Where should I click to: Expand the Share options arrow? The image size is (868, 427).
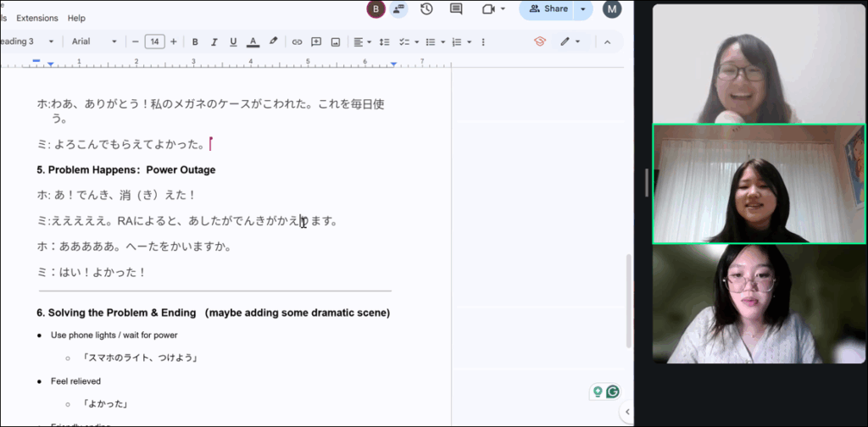click(x=582, y=9)
